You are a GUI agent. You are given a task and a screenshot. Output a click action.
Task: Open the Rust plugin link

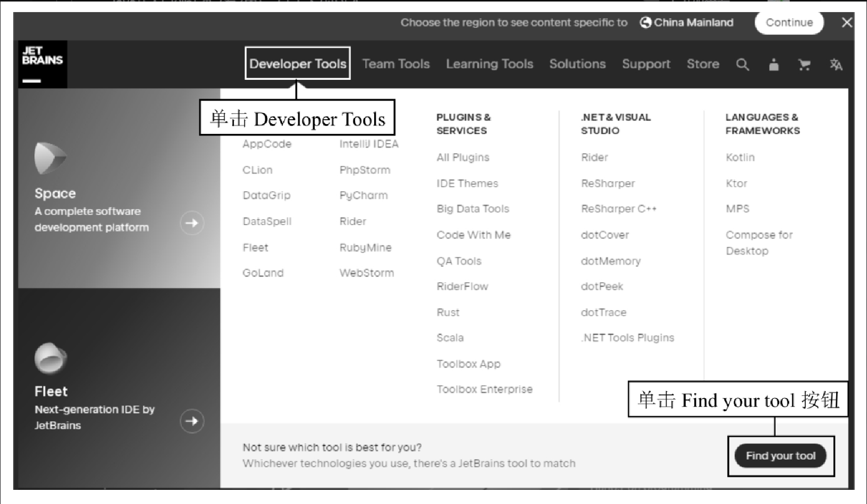coord(448,312)
